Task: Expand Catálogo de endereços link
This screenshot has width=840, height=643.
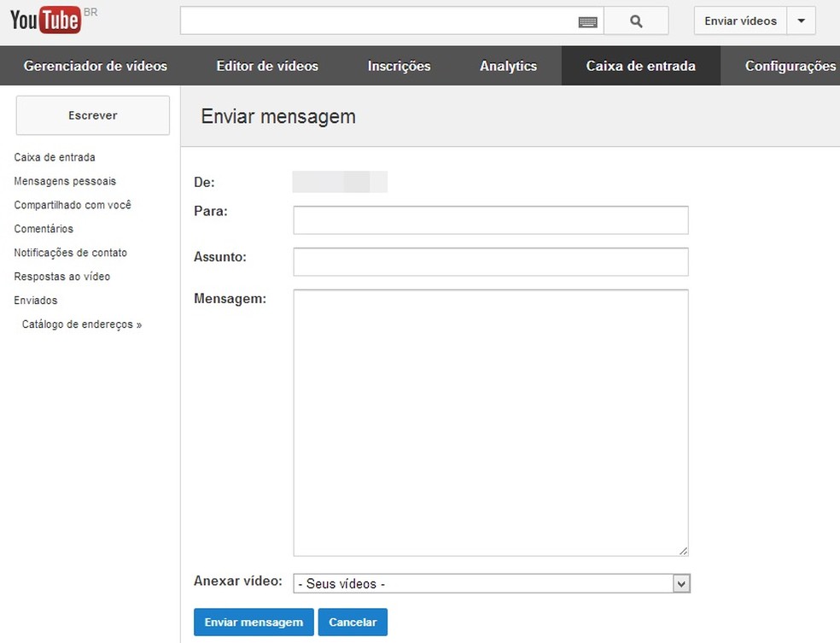Action: 82,324
